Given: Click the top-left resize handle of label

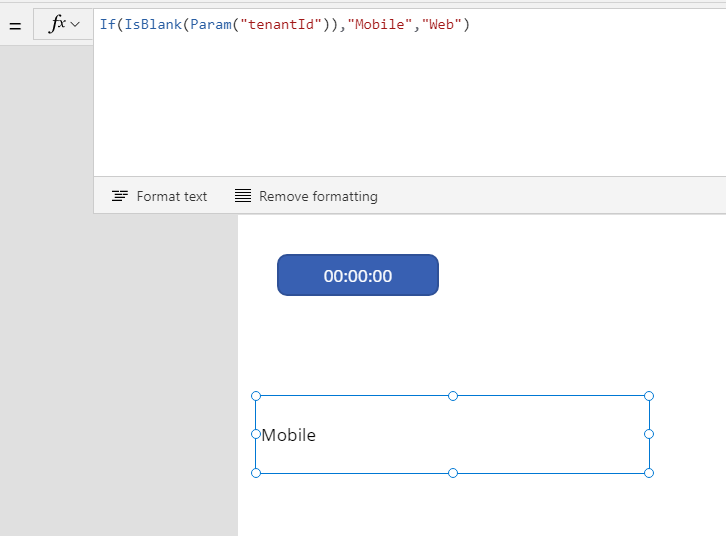Looking at the screenshot, I should 256,396.
